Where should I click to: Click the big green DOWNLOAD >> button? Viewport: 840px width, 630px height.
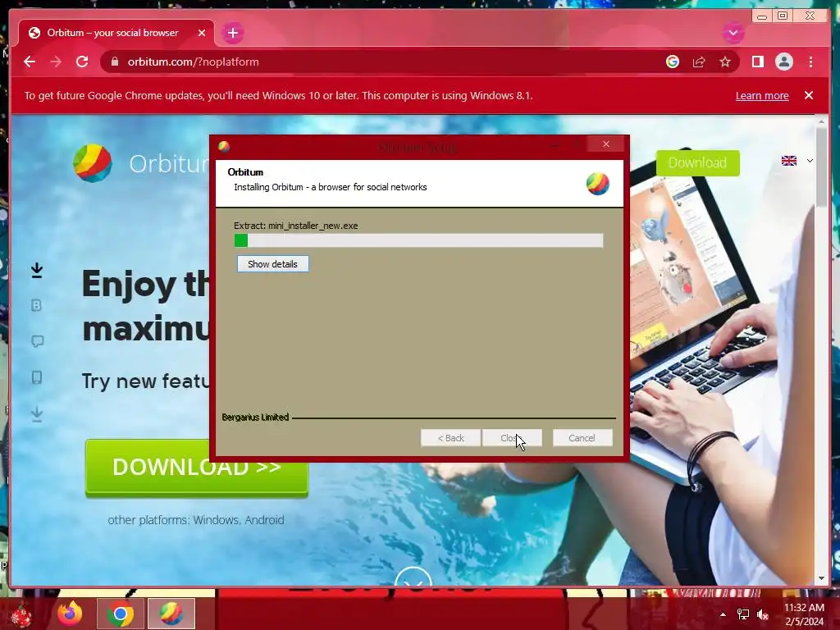197,467
